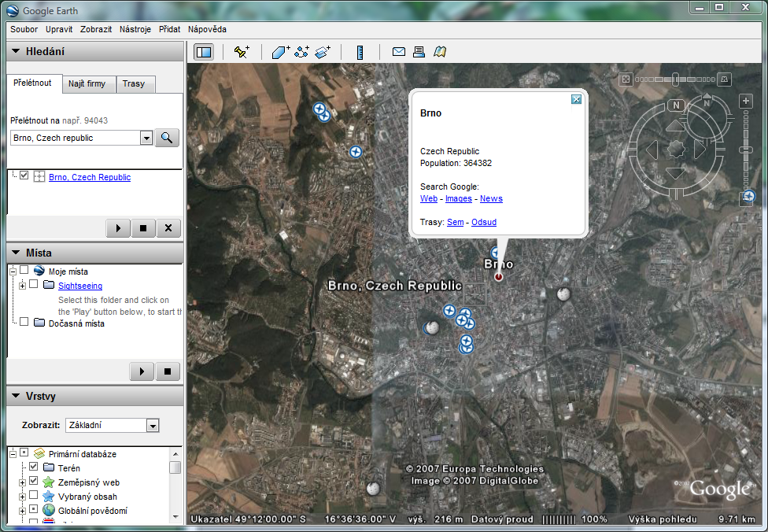Viewport: 768px width, 532px height.
Task: Clear search results with the X button
Action: [168, 228]
